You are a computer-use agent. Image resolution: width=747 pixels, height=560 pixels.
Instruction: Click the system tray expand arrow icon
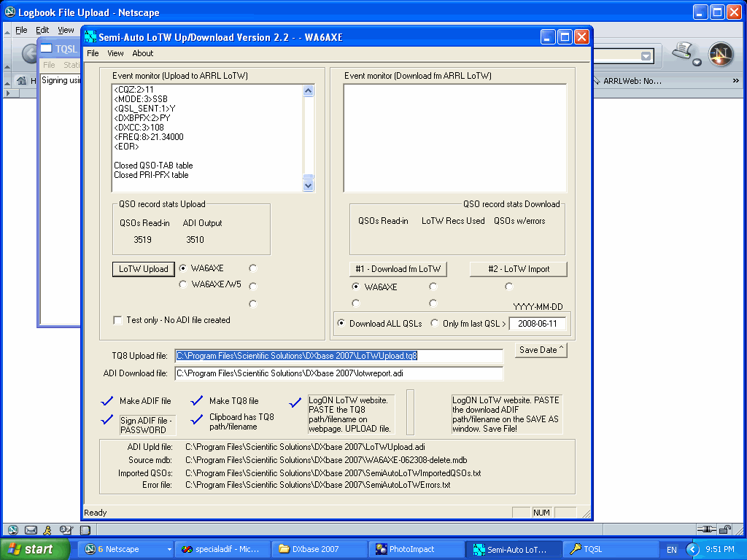click(x=693, y=550)
